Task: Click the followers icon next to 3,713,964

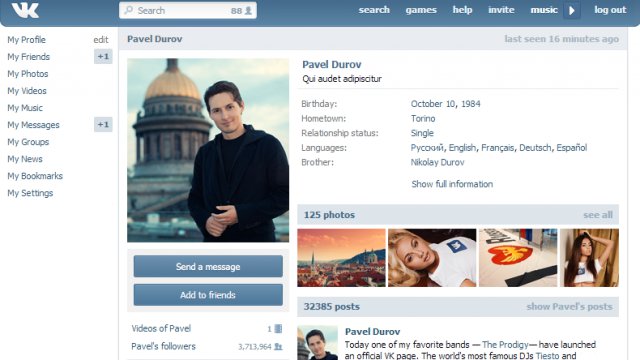Action: point(278,347)
